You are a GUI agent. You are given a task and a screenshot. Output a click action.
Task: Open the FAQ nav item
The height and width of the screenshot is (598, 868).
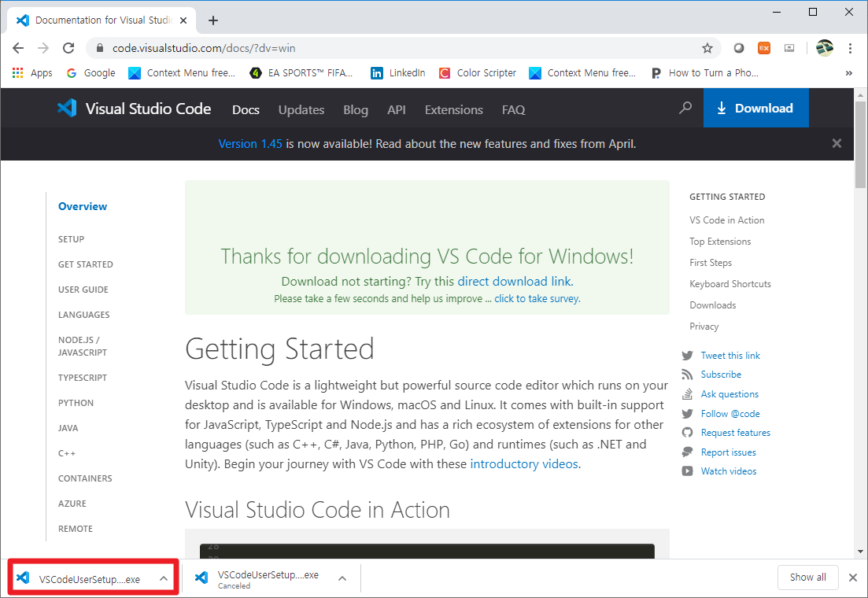pos(514,109)
